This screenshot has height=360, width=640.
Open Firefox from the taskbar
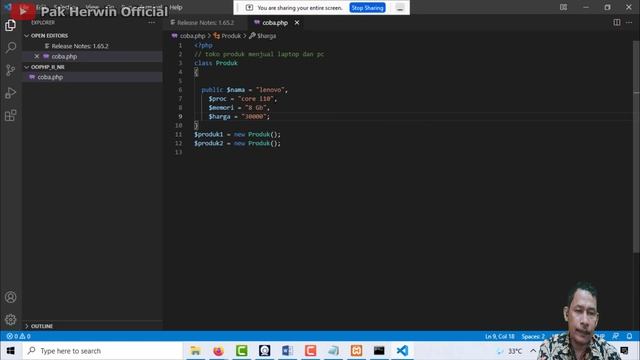[218, 351]
